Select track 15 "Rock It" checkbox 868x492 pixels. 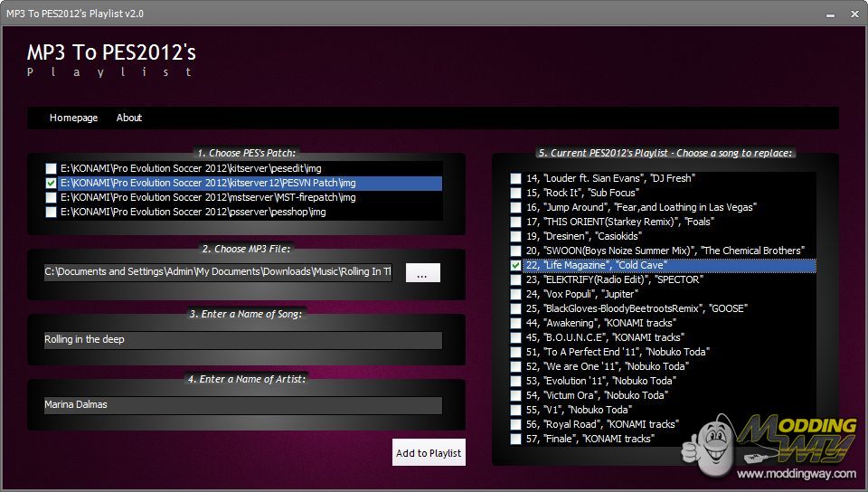(515, 194)
